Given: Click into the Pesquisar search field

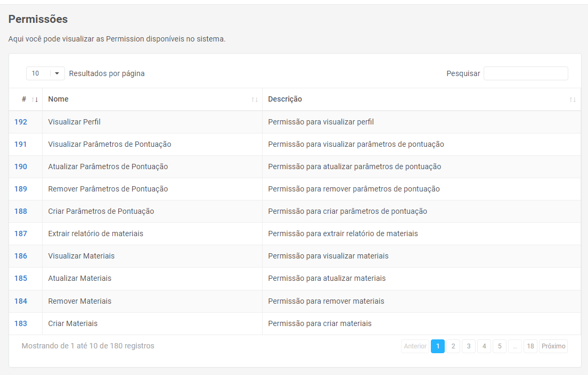Looking at the screenshot, I should tap(525, 73).
